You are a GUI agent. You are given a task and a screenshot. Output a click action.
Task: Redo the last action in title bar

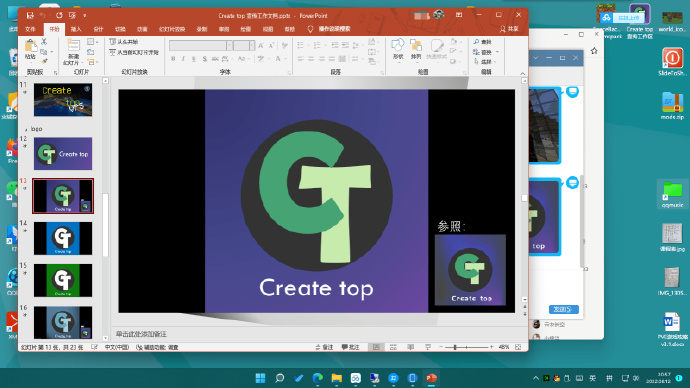click(x=59, y=15)
